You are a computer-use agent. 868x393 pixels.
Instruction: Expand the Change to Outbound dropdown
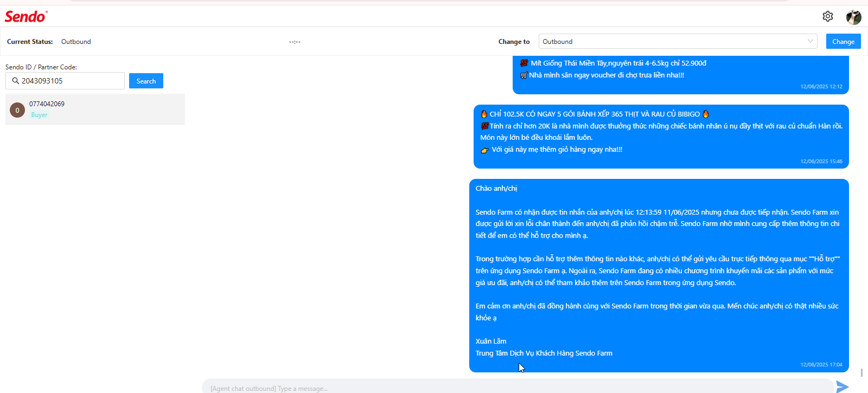pyautogui.click(x=678, y=41)
